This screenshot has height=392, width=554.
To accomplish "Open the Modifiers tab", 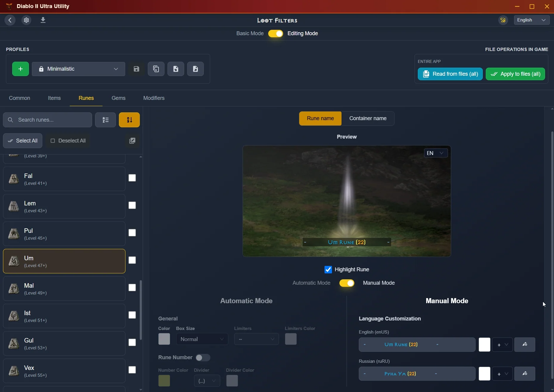I will pos(154,98).
